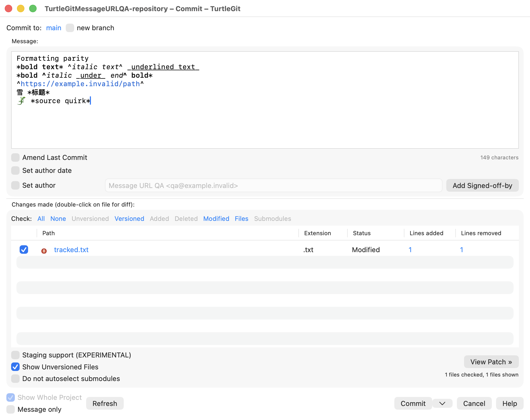The image size is (530, 420).
Task: Cancel the commit dialog
Action: (x=474, y=403)
